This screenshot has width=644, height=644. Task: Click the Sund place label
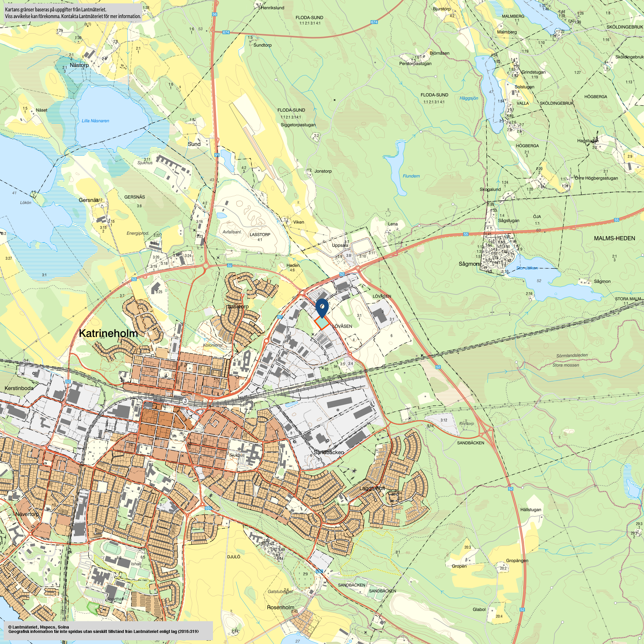(x=194, y=144)
